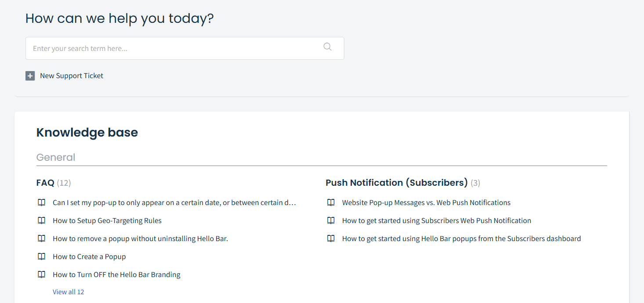The height and width of the screenshot is (303, 644).
Task: Click the plus icon beside New Support Ticket
Action: pyautogui.click(x=30, y=76)
